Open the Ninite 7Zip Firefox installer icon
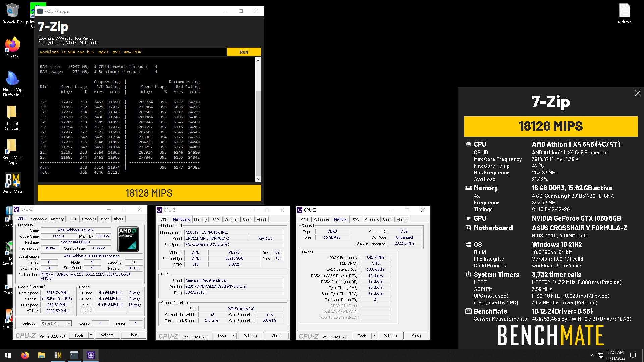Viewport: 644px width, 362px height. click(x=12, y=84)
